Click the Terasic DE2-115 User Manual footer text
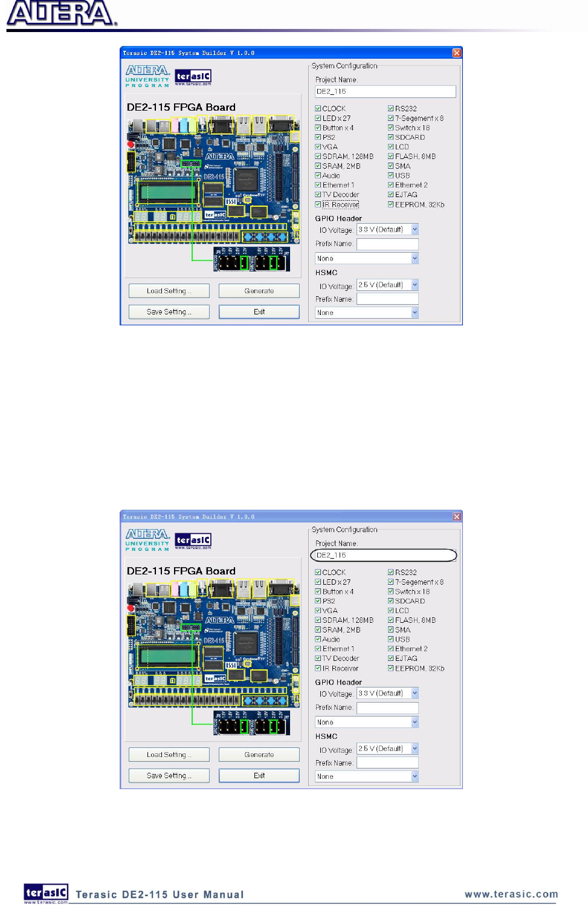 pyautogui.click(x=160, y=895)
